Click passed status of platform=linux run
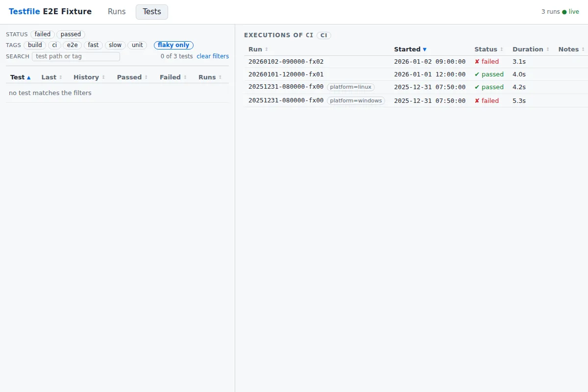 coord(489,87)
